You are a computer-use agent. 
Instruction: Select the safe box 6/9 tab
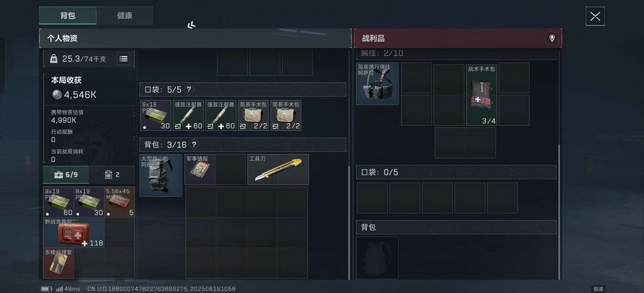tap(66, 175)
